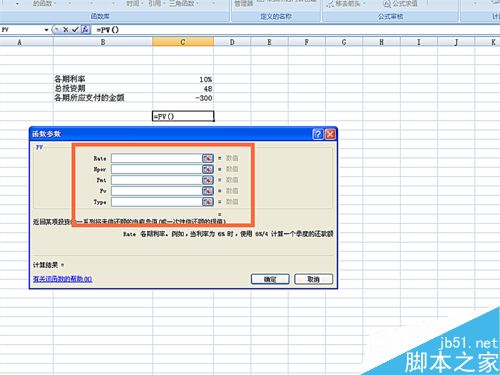Screen dimensions: 500x375
Task: Select column I header
Action: (419, 42)
